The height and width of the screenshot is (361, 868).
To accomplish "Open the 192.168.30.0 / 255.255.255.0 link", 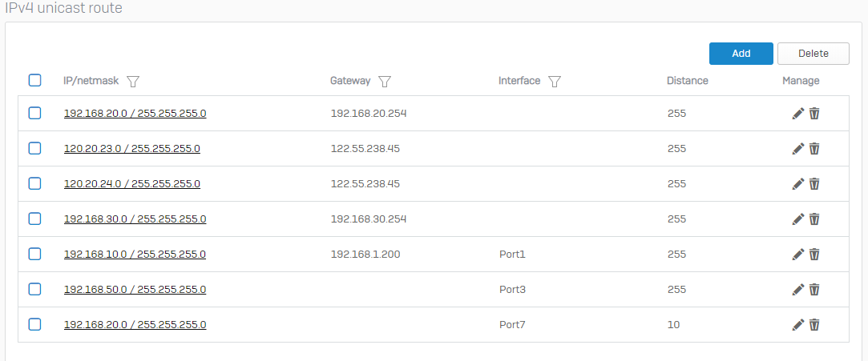I will pos(135,219).
